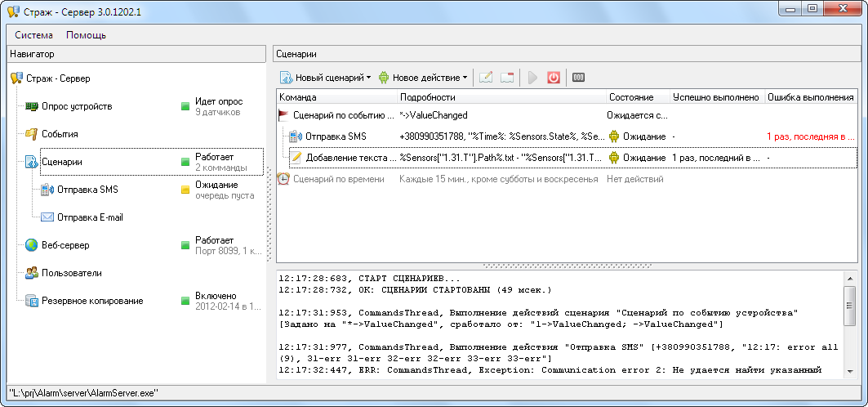Open the Новое действие dropdown
Viewport: 868px width, 407px height.
pyautogui.click(x=423, y=78)
